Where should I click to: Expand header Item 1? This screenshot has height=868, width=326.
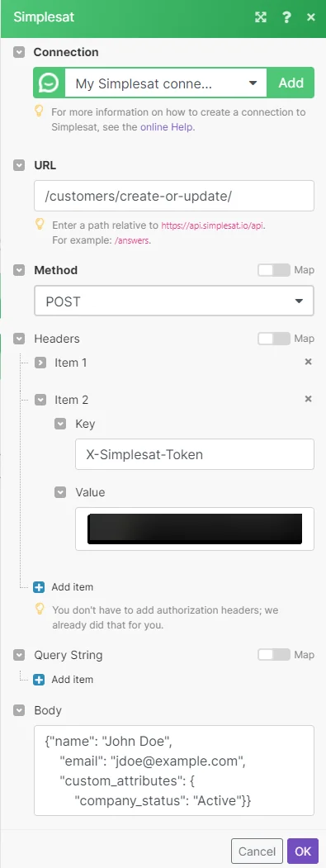click(40, 363)
